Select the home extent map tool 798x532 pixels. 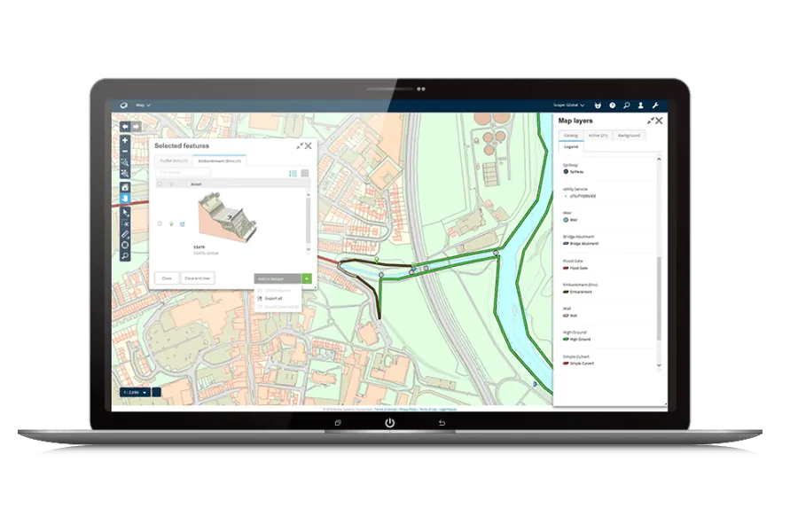(x=125, y=187)
